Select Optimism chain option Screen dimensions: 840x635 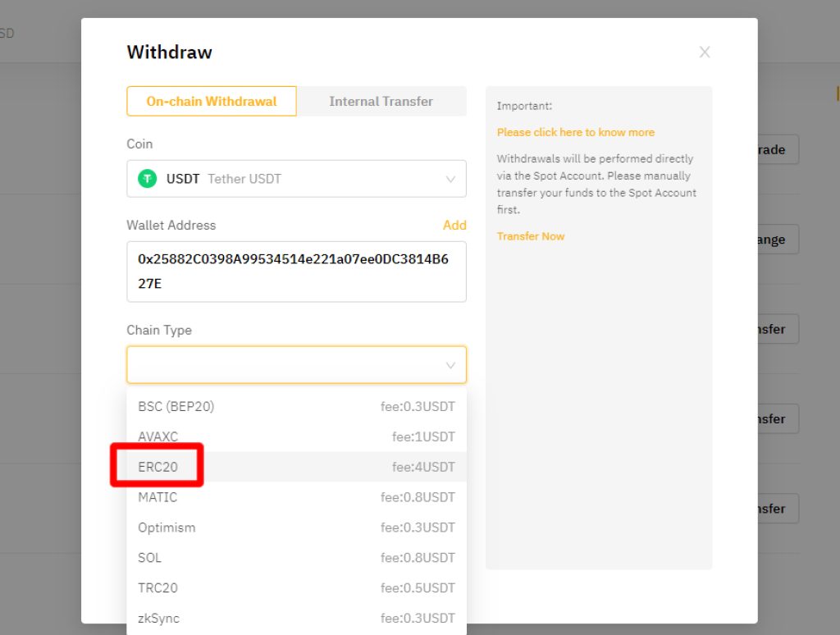pyautogui.click(x=296, y=528)
